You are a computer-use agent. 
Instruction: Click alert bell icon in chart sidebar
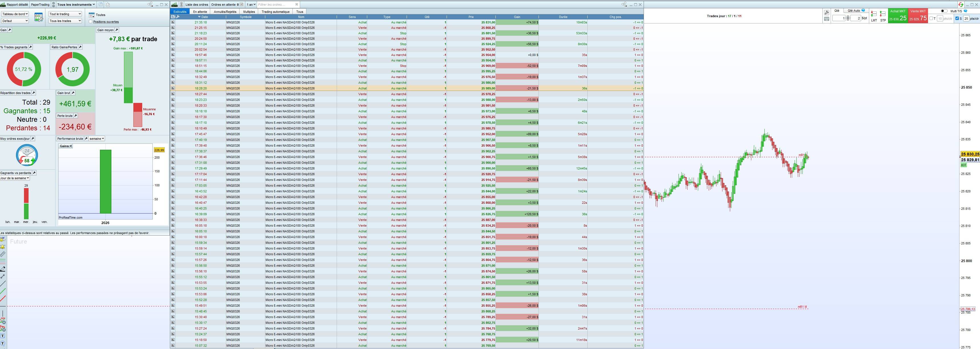(3, 247)
